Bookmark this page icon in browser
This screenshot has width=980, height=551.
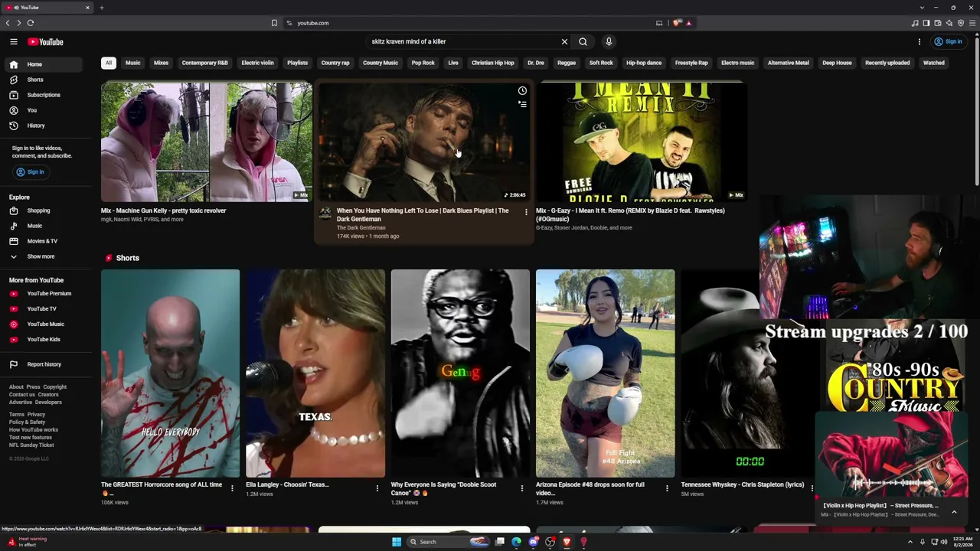pos(274,23)
